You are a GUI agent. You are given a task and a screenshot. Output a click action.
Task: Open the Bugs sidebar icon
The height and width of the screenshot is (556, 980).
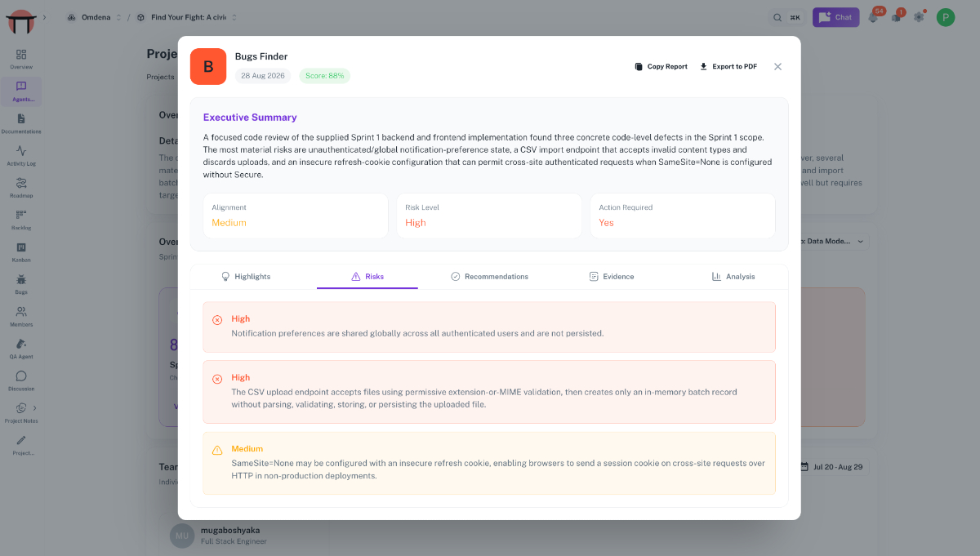[21, 284]
